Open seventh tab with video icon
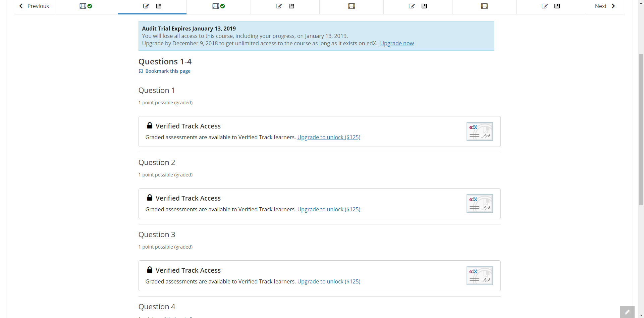The height and width of the screenshot is (318, 644). coord(484,6)
